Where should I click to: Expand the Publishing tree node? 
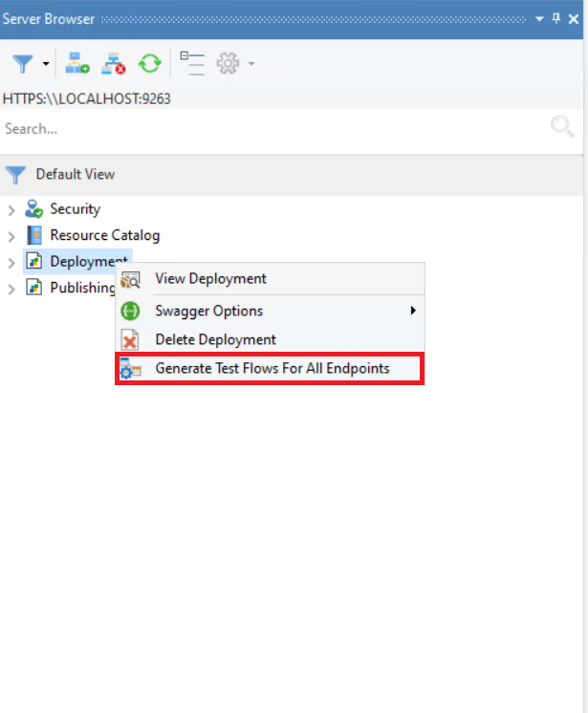[x=11, y=289]
